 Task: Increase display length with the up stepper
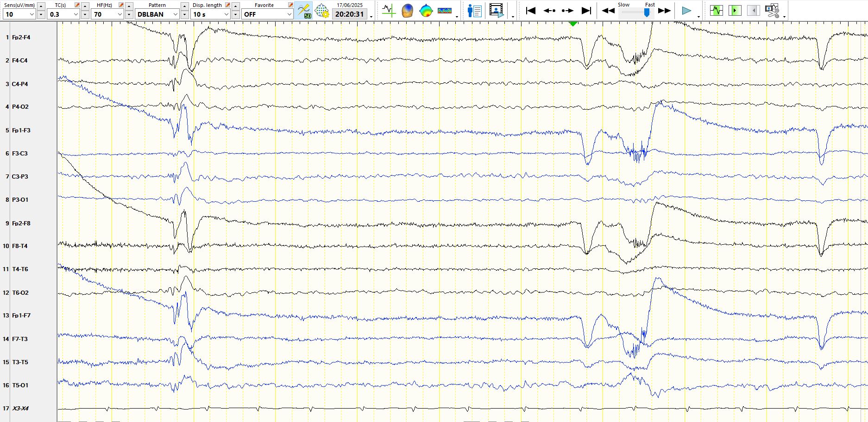(x=235, y=6)
